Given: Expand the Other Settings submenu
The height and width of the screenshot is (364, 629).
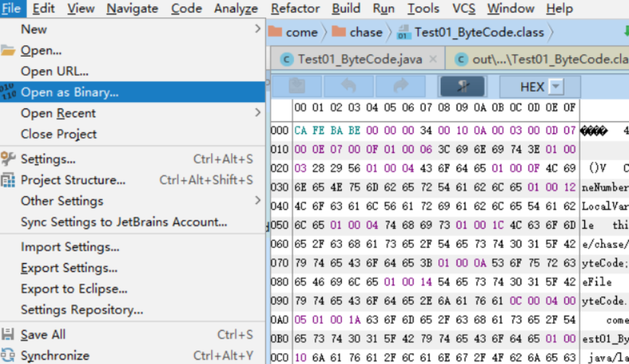Looking at the screenshot, I should coord(62,201).
